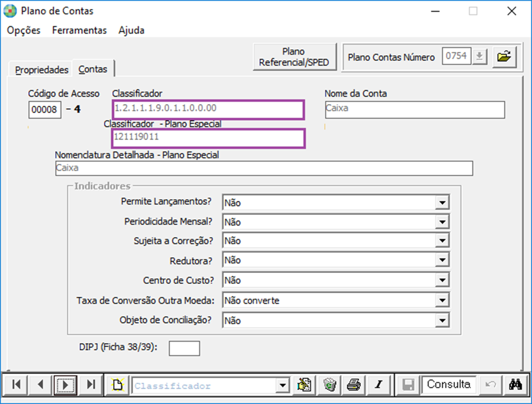Jump to the last record
The image size is (532, 404).
tap(91, 385)
